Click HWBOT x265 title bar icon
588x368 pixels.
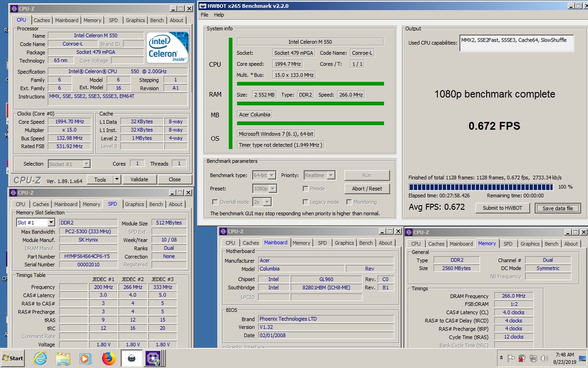click(x=203, y=6)
